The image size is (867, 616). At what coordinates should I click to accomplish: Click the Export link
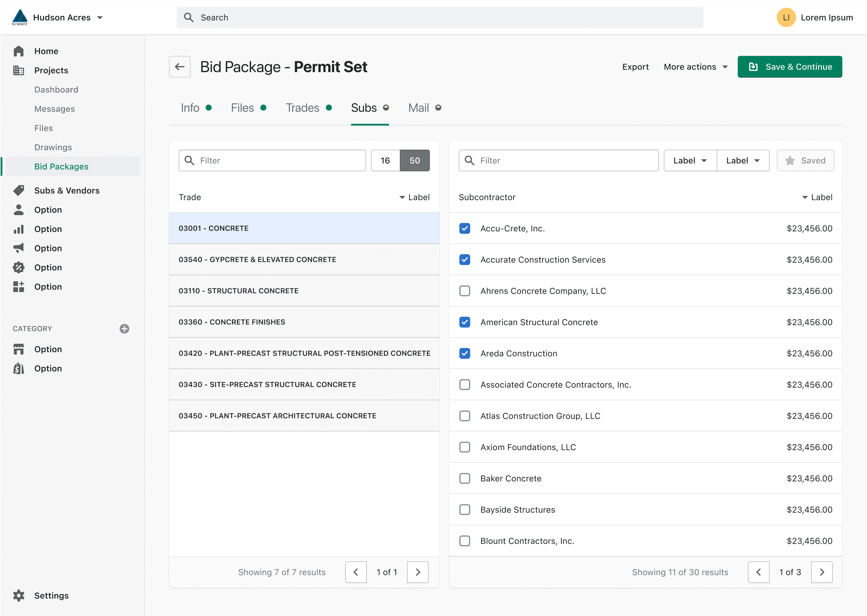click(x=635, y=67)
